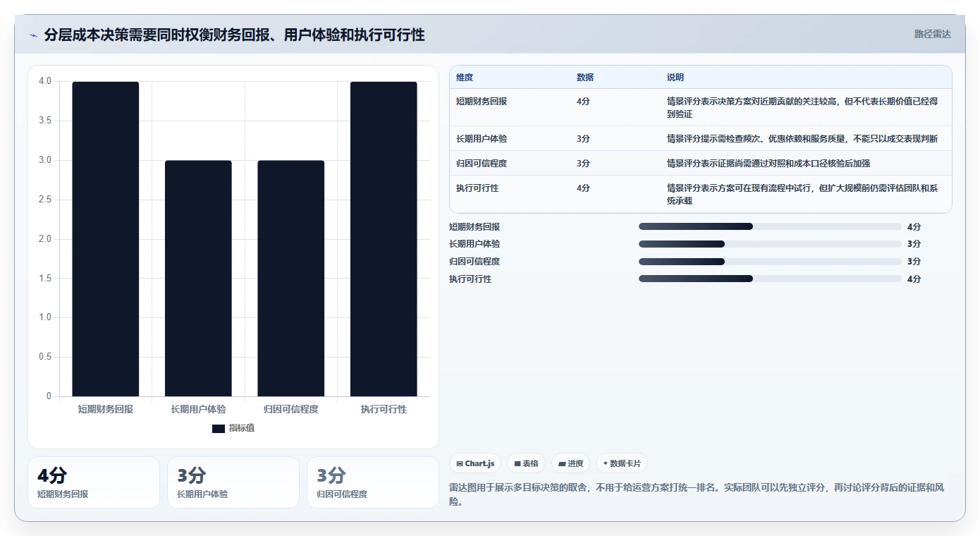Click the 维度 table column header

click(x=465, y=78)
